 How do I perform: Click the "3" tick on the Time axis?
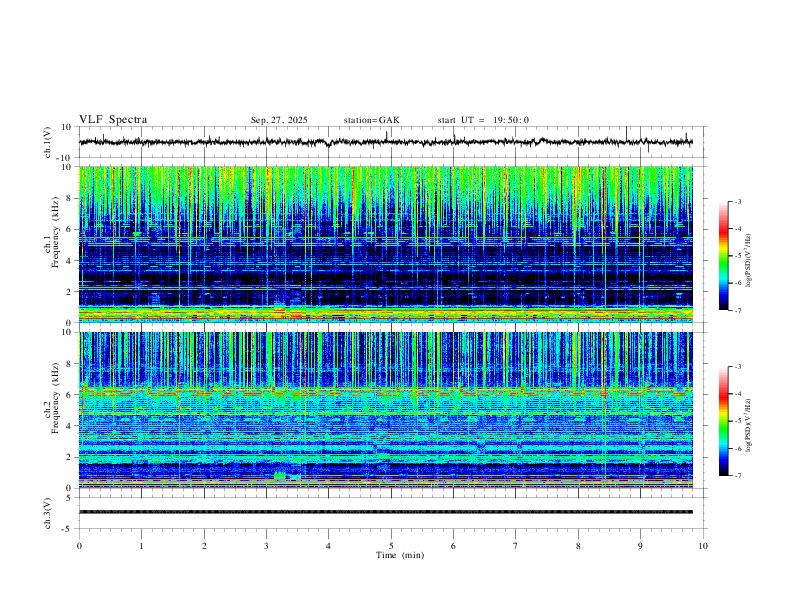point(267,546)
